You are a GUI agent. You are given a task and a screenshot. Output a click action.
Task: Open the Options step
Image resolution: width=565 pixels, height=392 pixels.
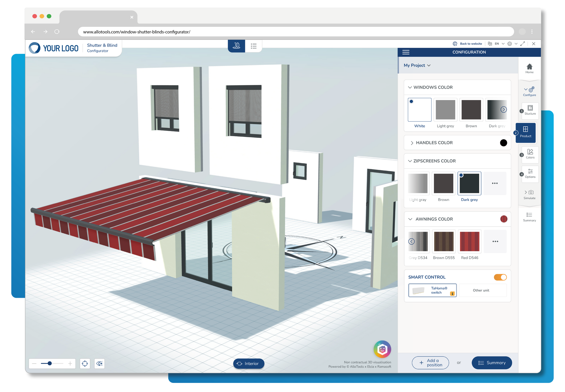[530, 174]
